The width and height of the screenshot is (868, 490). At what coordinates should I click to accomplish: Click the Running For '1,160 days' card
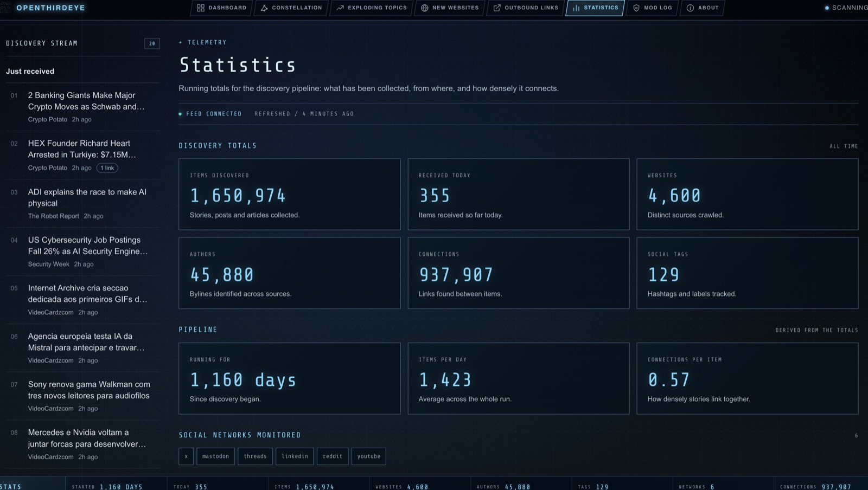[290, 378]
